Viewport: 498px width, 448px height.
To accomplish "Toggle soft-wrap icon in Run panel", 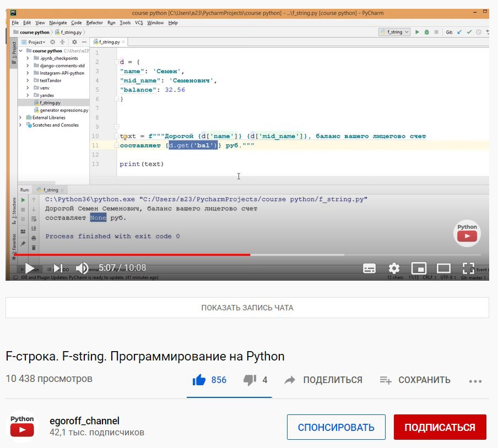I will (34, 219).
